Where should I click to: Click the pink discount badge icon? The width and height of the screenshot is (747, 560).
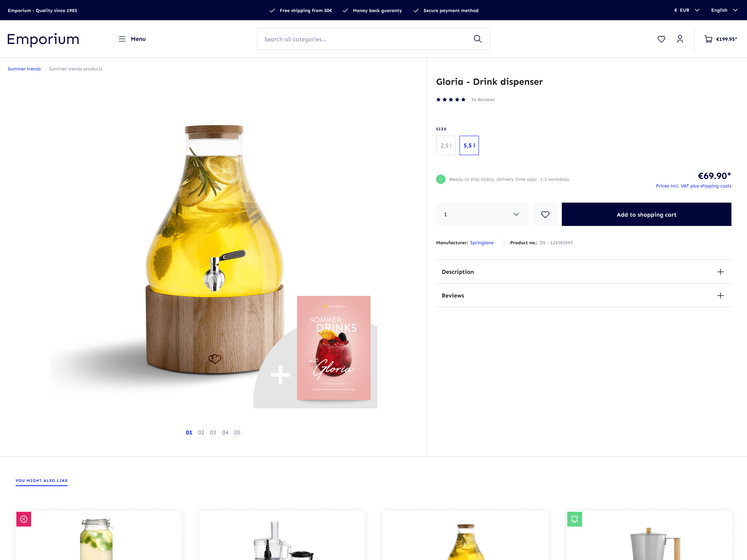coord(24,519)
